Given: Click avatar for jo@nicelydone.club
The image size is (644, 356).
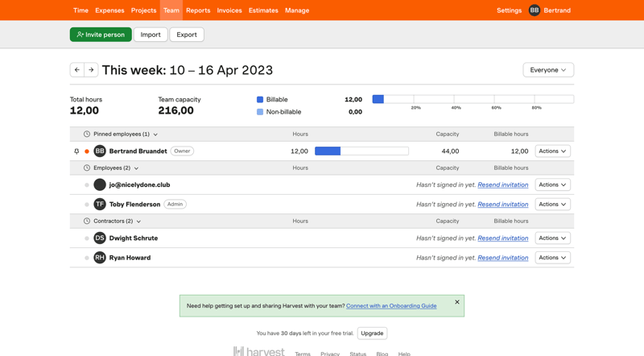Looking at the screenshot, I should (x=100, y=184).
